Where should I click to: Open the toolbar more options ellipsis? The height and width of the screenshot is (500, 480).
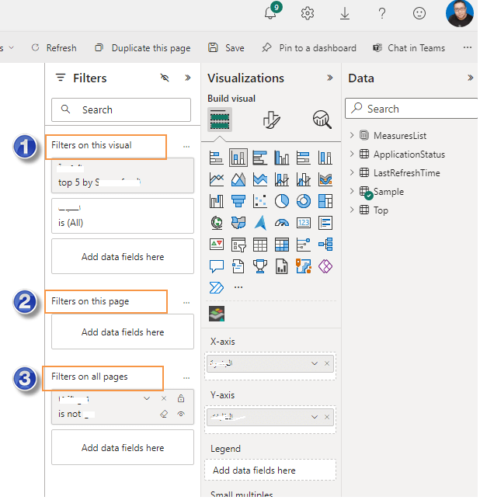(467, 48)
